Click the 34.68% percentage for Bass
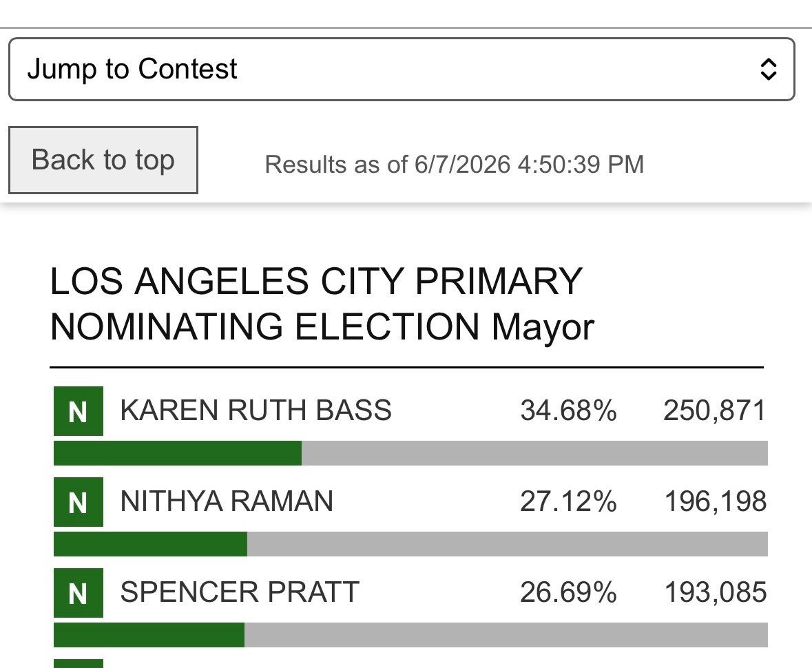This screenshot has height=668, width=812. [569, 410]
